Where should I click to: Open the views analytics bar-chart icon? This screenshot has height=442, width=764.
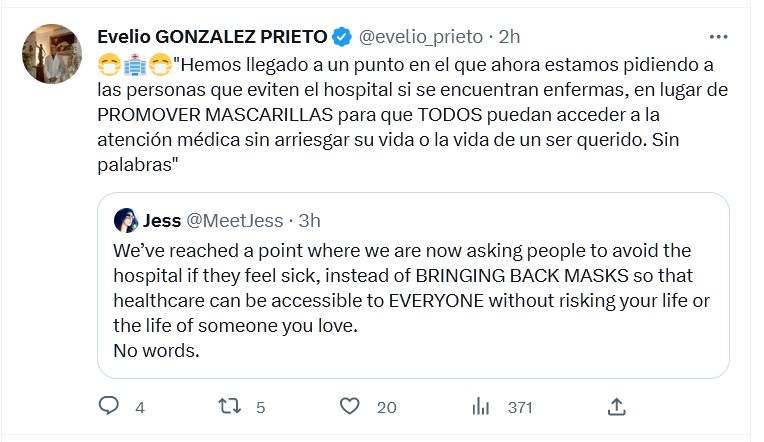[x=480, y=407]
